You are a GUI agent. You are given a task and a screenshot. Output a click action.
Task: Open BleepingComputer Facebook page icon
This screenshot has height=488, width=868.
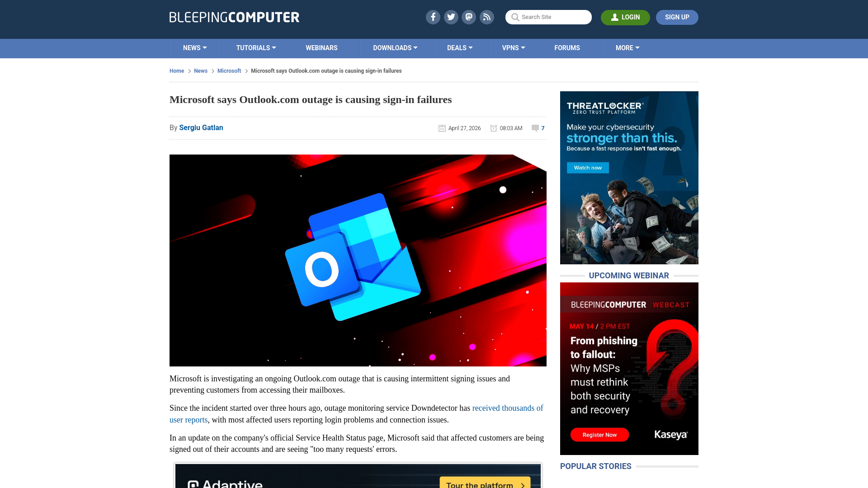(433, 17)
